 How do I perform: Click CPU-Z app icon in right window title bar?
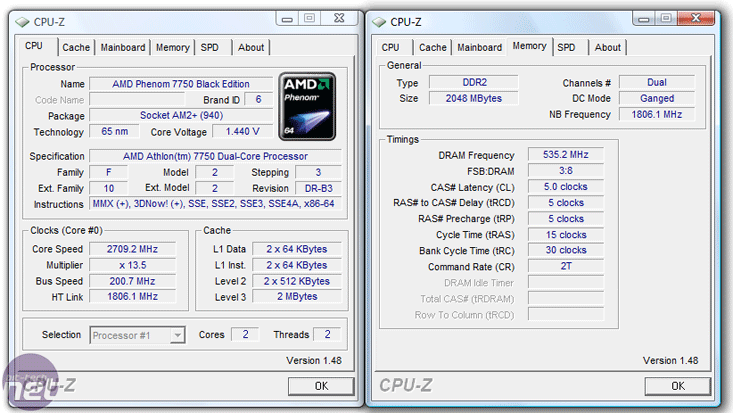coord(379,22)
